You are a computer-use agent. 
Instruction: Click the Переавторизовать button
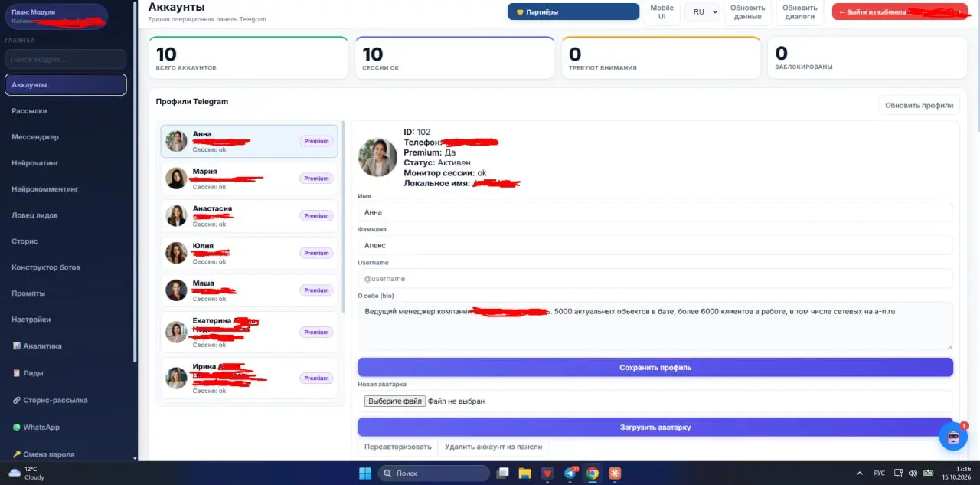click(x=397, y=447)
